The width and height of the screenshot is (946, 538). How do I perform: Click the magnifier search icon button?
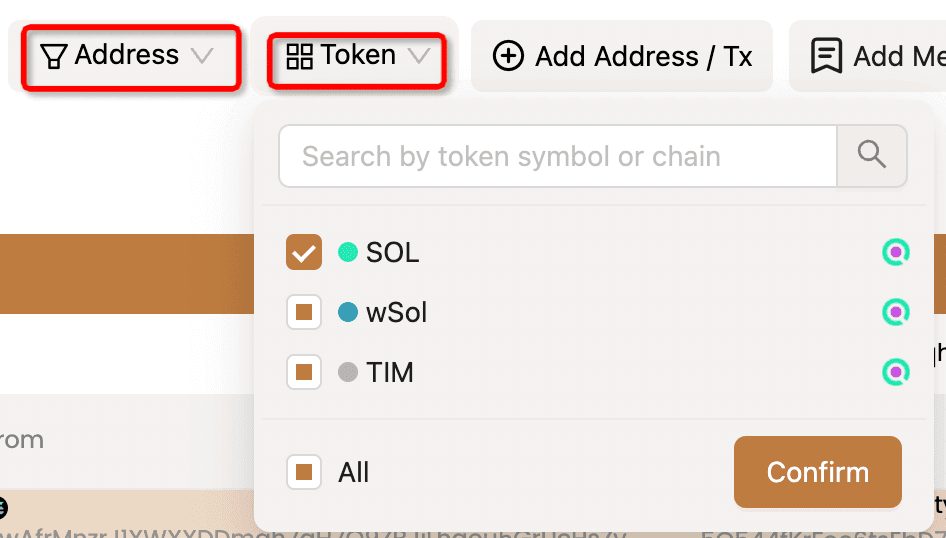point(872,155)
